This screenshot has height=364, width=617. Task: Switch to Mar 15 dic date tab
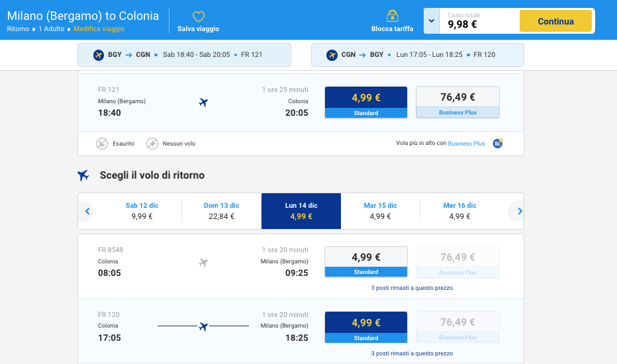click(x=380, y=210)
